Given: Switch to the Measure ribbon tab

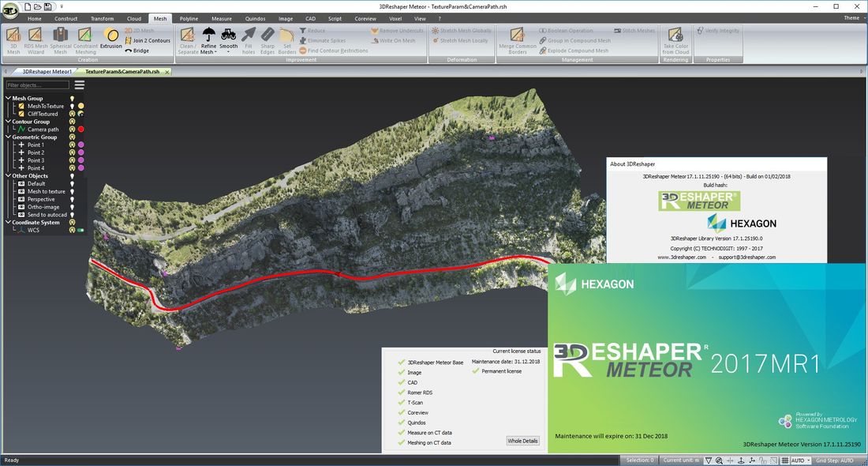Looking at the screenshot, I should 222,18.
